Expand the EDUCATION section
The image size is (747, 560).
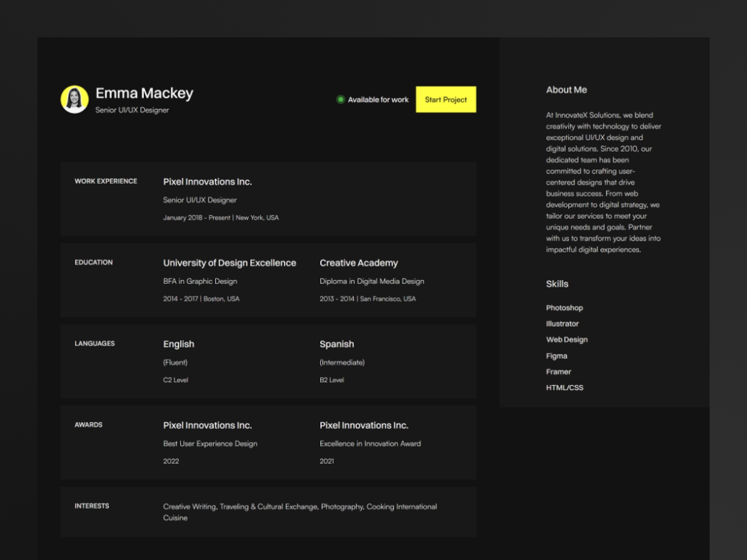coord(94,262)
